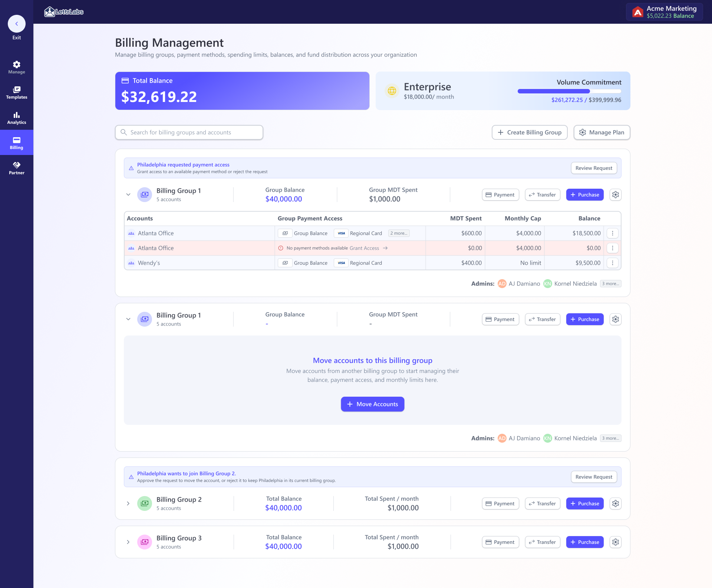Click the $32,619.22 total balance amount
This screenshot has width=712, height=588.
(159, 97)
